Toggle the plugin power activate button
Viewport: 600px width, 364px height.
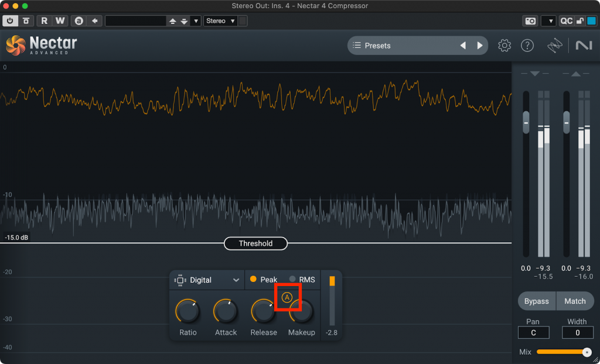(x=10, y=21)
